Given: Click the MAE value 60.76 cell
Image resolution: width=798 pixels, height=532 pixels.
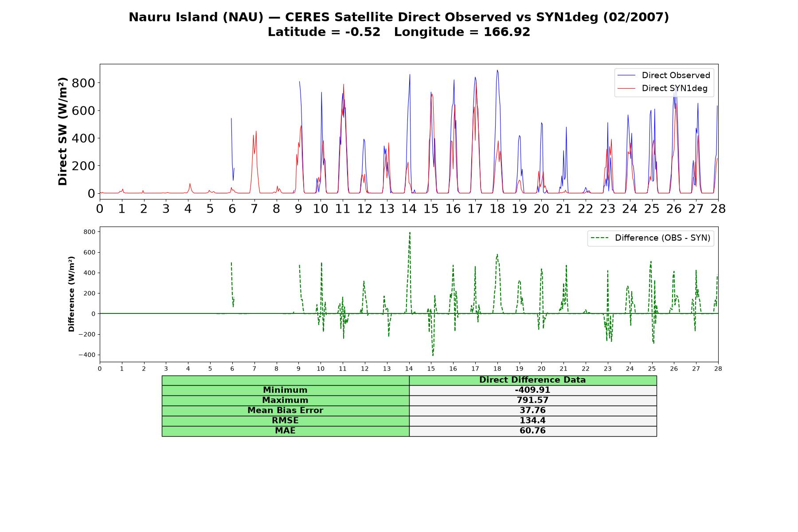Looking at the screenshot, I should 532,431.
